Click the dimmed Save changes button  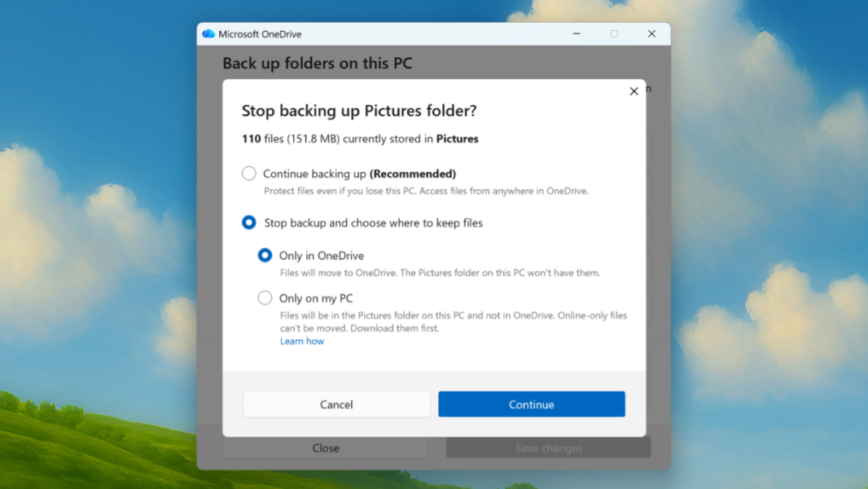[548, 448]
